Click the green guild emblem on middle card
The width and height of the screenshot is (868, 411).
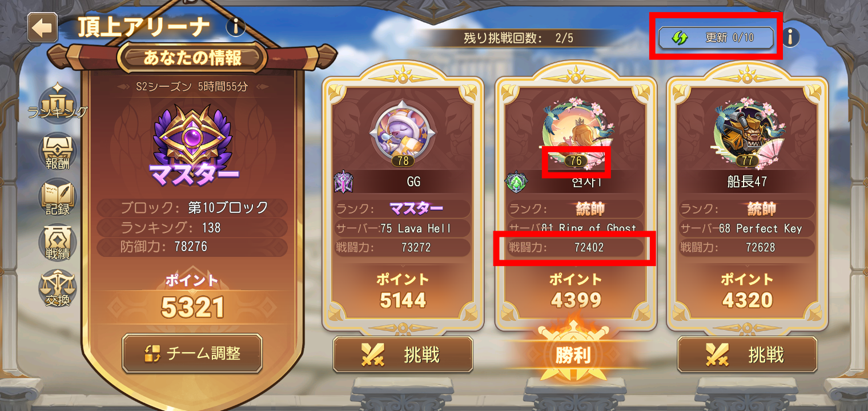[515, 182]
